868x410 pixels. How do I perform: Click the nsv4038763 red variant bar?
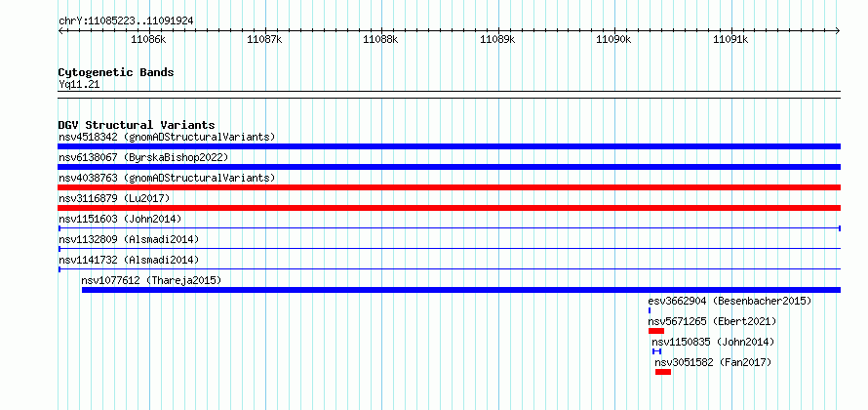449,187
